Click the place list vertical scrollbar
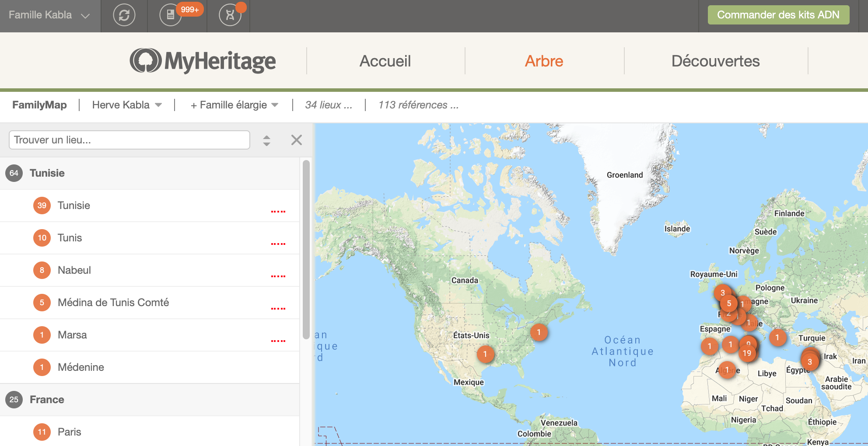Image resolution: width=868 pixels, height=446 pixels. 306,249
